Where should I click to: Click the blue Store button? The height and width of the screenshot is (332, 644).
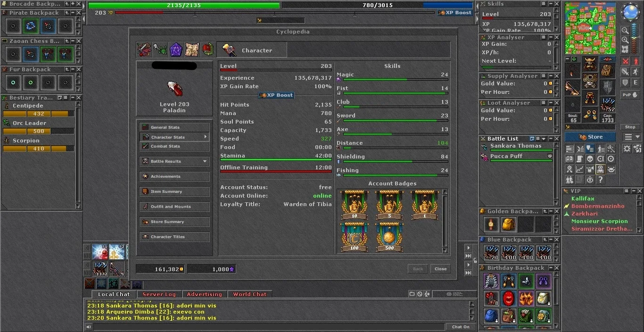point(590,137)
